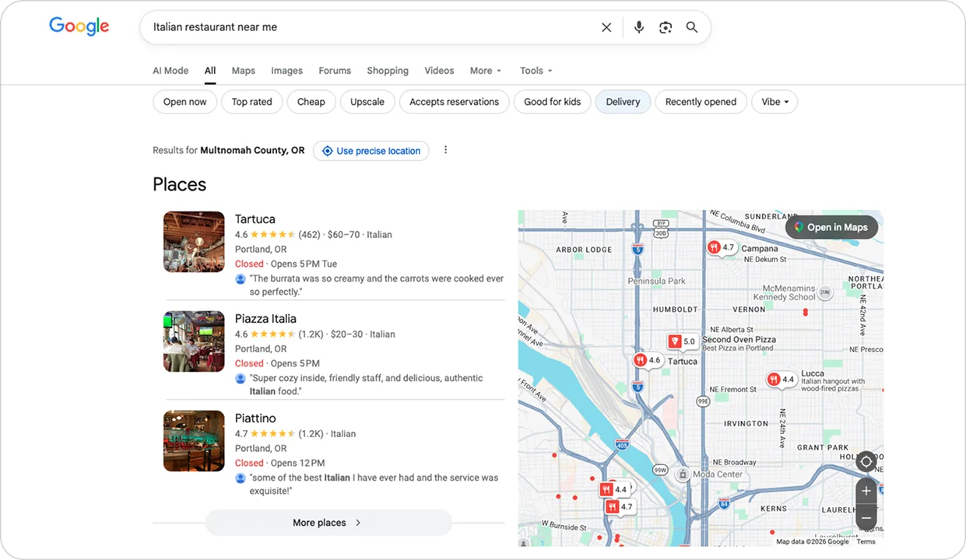Open Google Lens camera search icon
The height and width of the screenshot is (560, 966).
(x=666, y=27)
